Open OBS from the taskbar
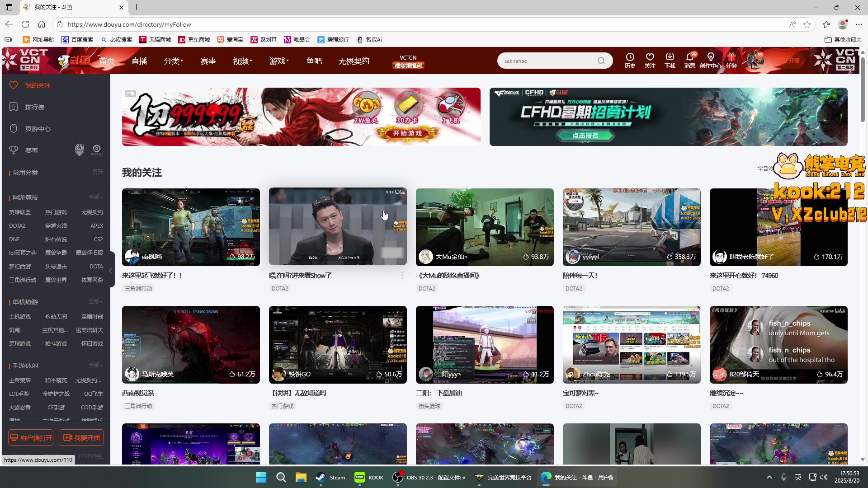Screen dimensions: 868x488 point(429,477)
